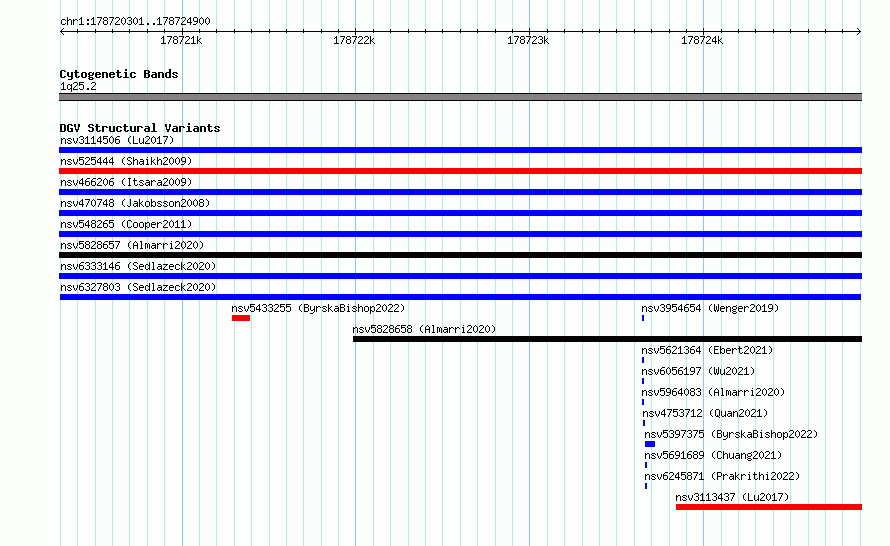Select the small blue nsv5397375 bar
890x546 pixels.
click(x=650, y=444)
